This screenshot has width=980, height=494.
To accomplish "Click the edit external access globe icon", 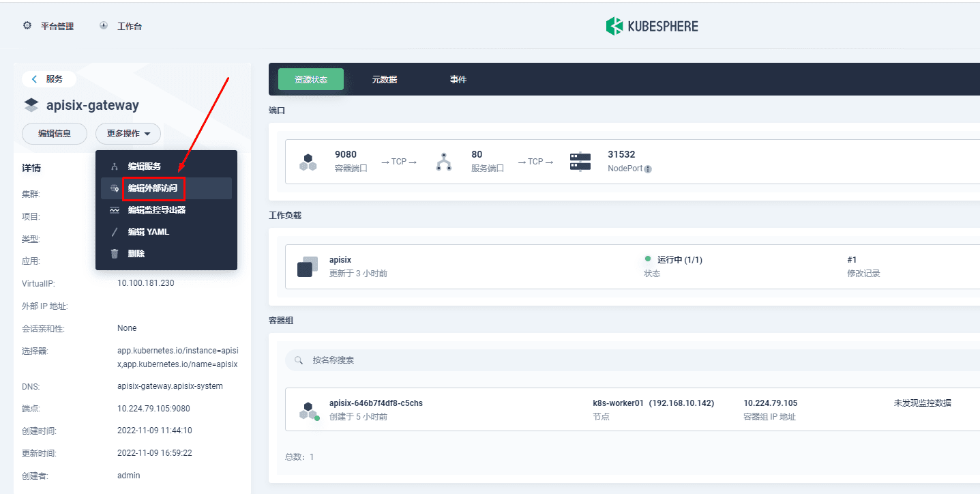I will pyautogui.click(x=115, y=188).
